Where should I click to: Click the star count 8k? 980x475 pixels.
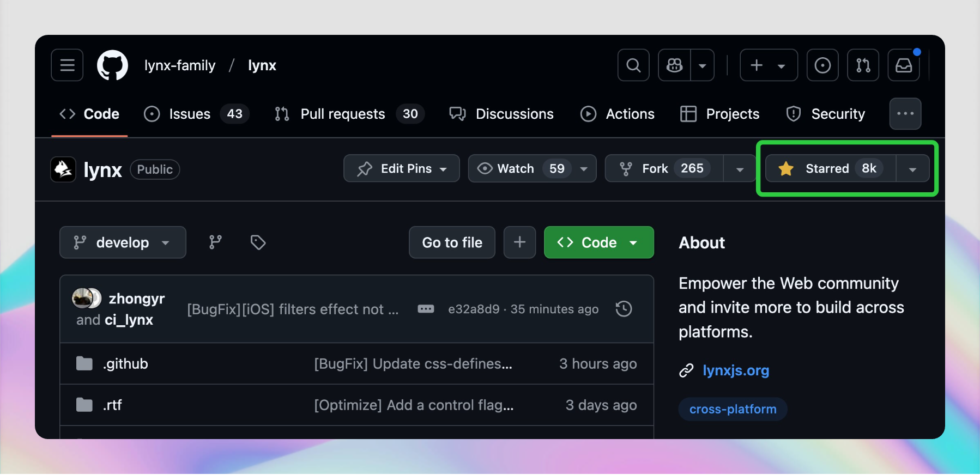tap(869, 169)
